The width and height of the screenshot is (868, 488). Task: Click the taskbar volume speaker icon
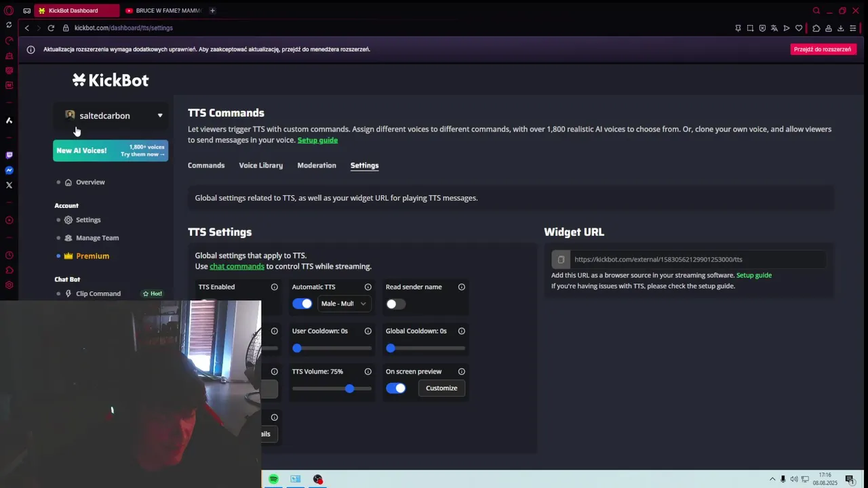[794, 479]
